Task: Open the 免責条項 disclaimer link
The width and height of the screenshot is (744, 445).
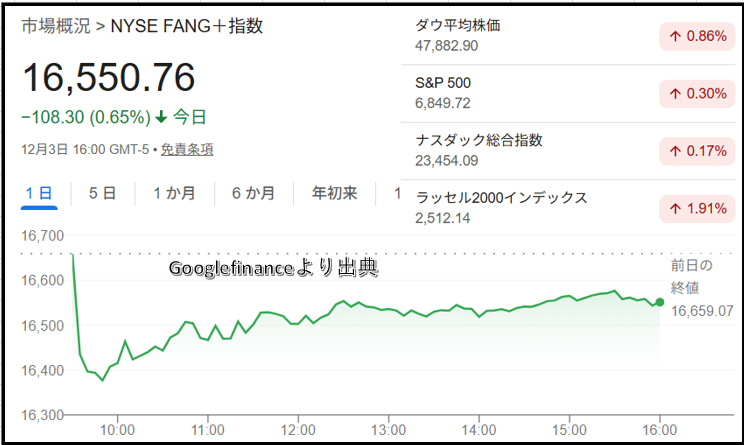Action: point(187,149)
